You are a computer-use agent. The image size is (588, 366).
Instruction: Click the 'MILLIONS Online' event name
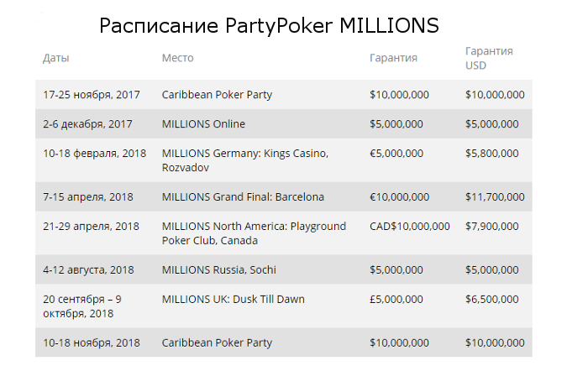(x=203, y=124)
